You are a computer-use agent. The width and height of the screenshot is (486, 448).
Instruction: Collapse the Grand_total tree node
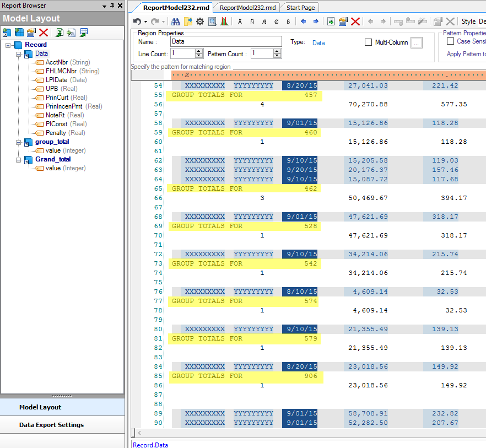coord(18,159)
